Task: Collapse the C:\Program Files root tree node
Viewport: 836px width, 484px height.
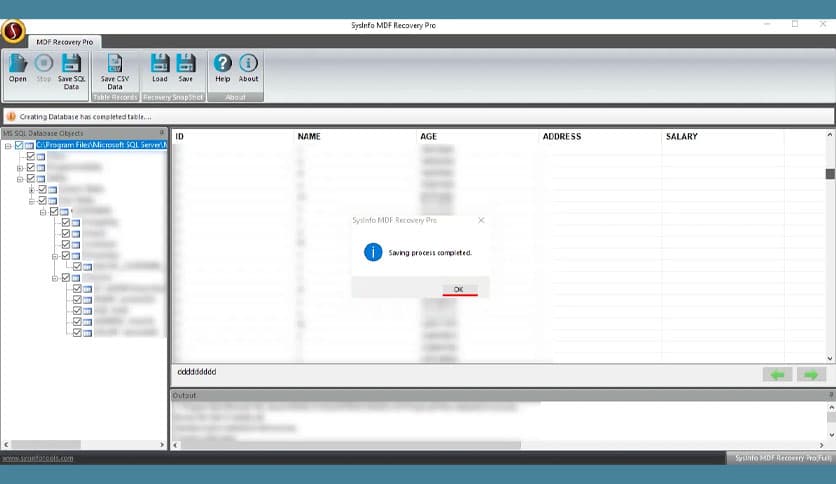Action: [8, 146]
